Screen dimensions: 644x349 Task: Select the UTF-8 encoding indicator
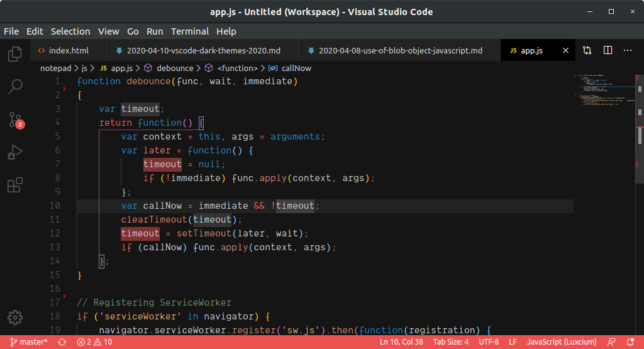pos(489,342)
